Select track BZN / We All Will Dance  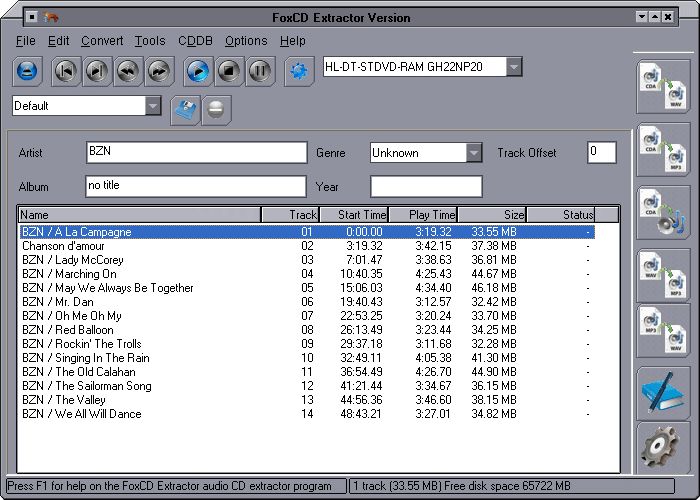click(307, 414)
